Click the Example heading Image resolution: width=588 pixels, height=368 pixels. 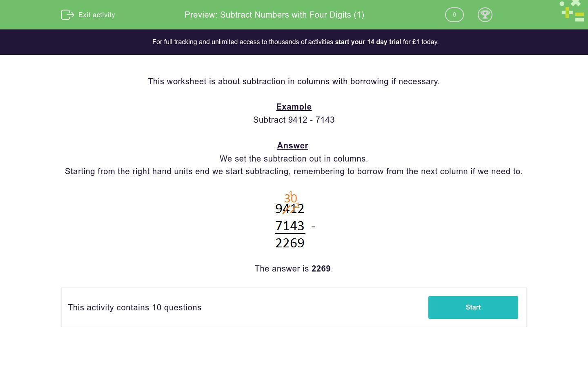(294, 107)
